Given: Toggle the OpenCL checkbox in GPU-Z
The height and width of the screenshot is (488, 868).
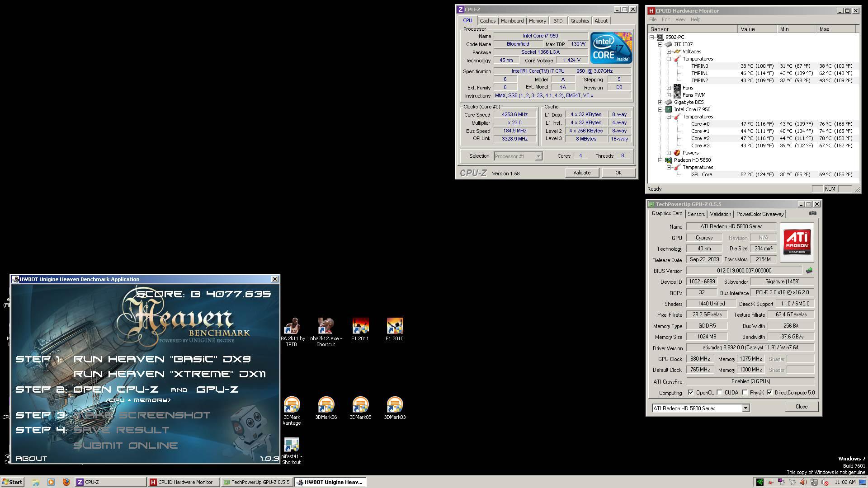Looking at the screenshot, I should tap(691, 393).
